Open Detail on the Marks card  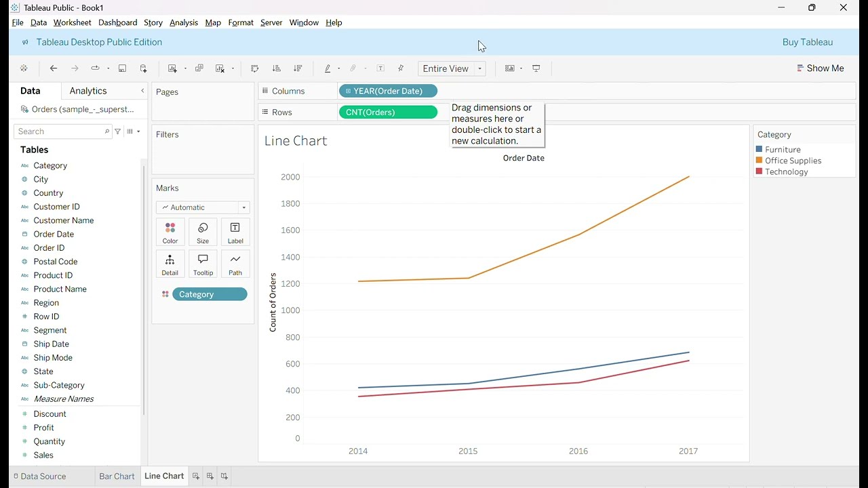(x=170, y=264)
